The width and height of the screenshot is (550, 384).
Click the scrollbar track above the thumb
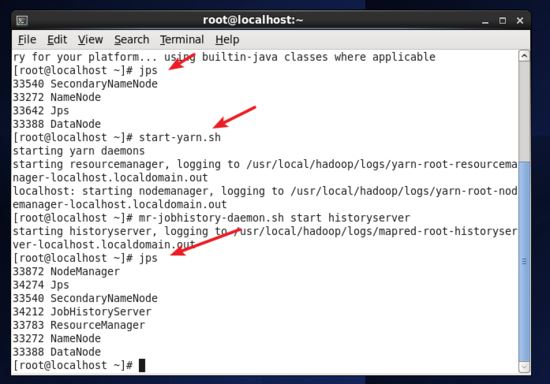pos(524,112)
